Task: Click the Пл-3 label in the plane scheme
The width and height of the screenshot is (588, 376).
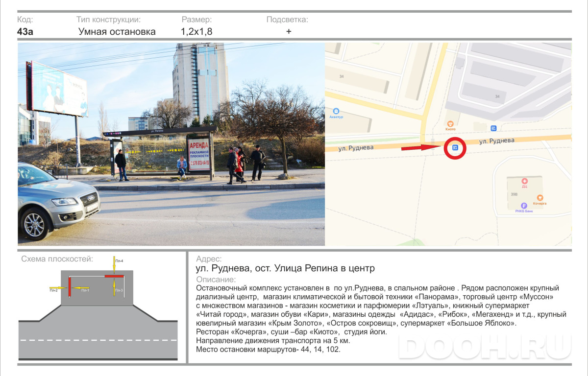Action: click(x=119, y=290)
